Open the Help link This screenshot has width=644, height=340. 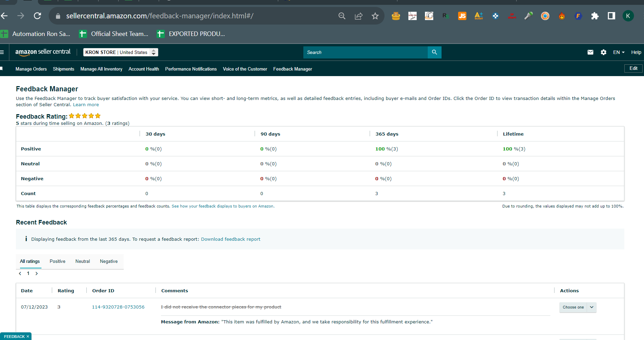click(636, 52)
